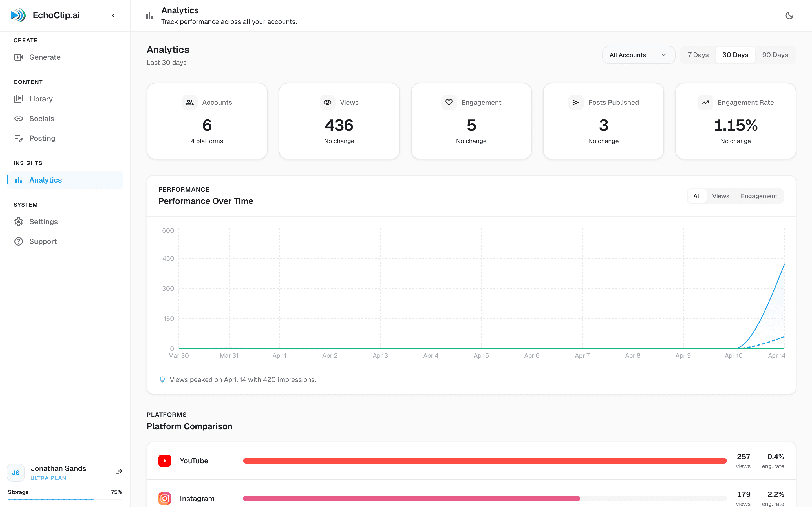Toggle dark mode with the moon icon

click(789, 15)
